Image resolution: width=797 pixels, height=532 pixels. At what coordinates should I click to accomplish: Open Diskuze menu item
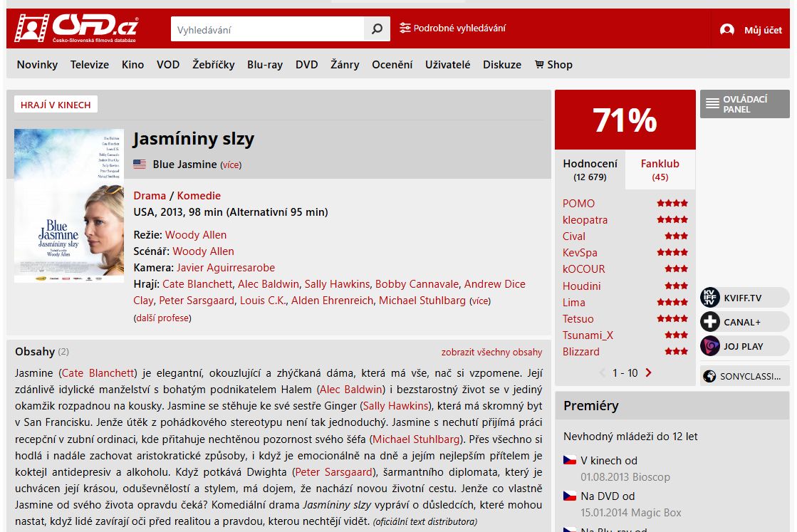click(x=502, y=65)
